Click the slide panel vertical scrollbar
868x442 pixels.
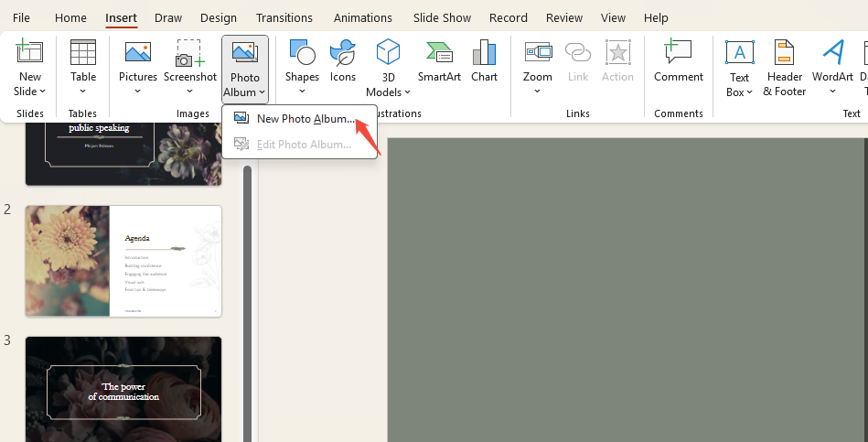247,302
